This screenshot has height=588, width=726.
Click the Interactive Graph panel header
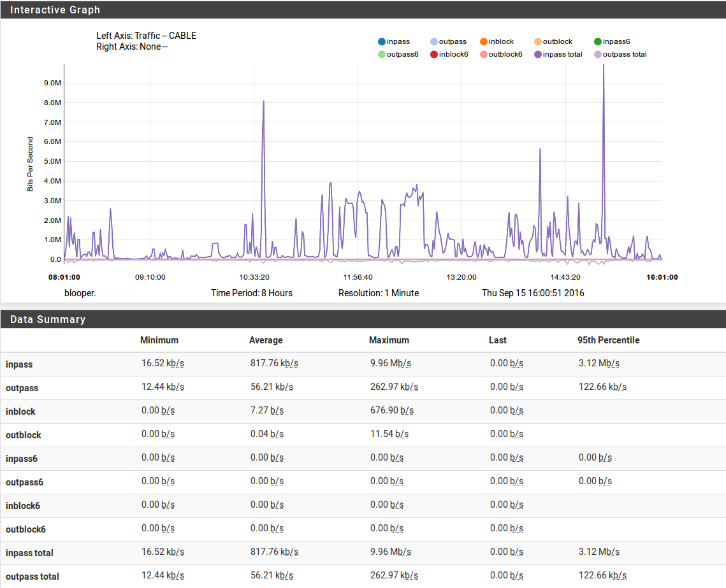(x=55, y=10)
